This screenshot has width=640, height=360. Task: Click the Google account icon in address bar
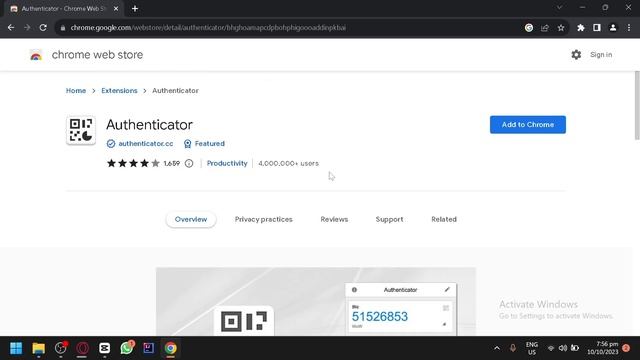tap(529, 28)
